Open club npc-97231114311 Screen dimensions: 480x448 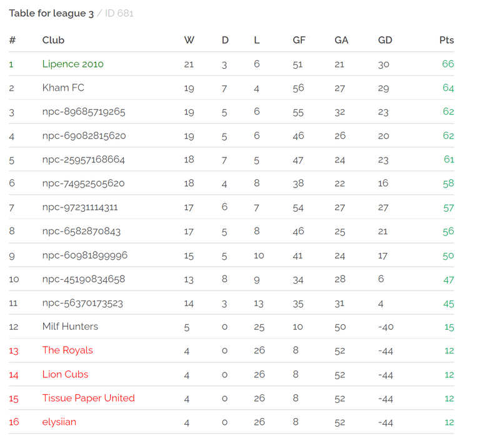[x=80, y=207]
